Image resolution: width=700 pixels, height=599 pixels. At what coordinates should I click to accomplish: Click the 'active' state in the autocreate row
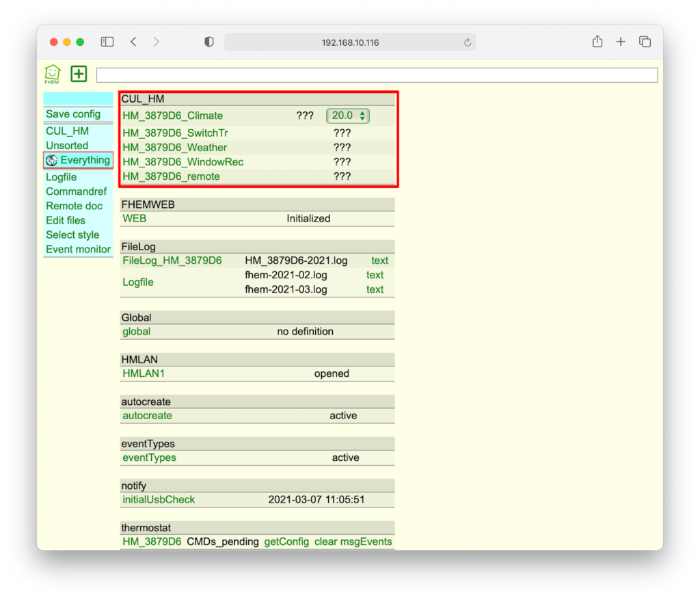pos(343,416)
